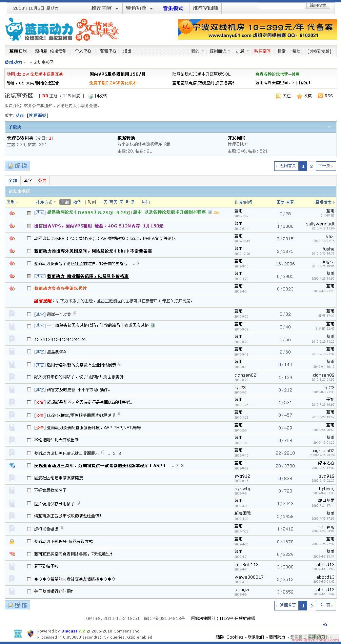Click the pinned icon beside 蓝雨动力负责各种论坛代管

(12, 288)
